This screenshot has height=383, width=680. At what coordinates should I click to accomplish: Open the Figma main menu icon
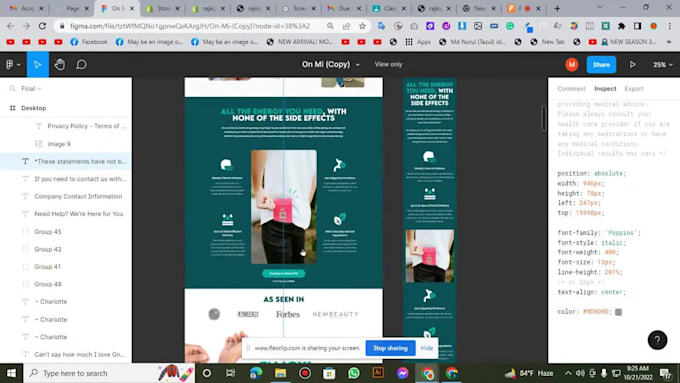(12, 65)
